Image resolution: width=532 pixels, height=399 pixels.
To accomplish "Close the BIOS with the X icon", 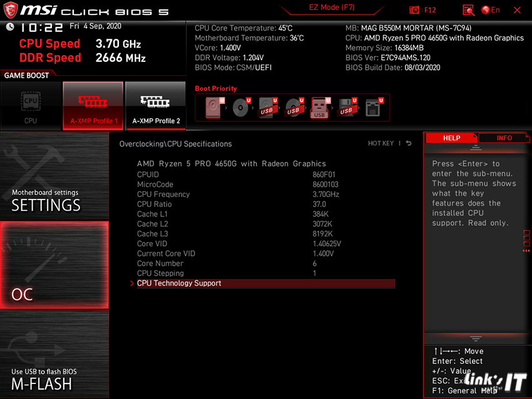I will pos(517,10).
